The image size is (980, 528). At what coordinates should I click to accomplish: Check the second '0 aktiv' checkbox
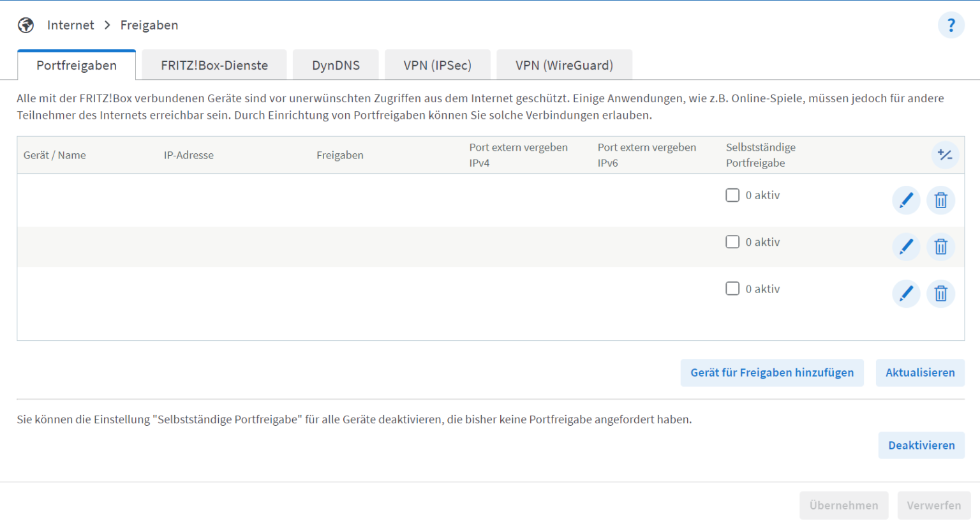coord(732,241)
